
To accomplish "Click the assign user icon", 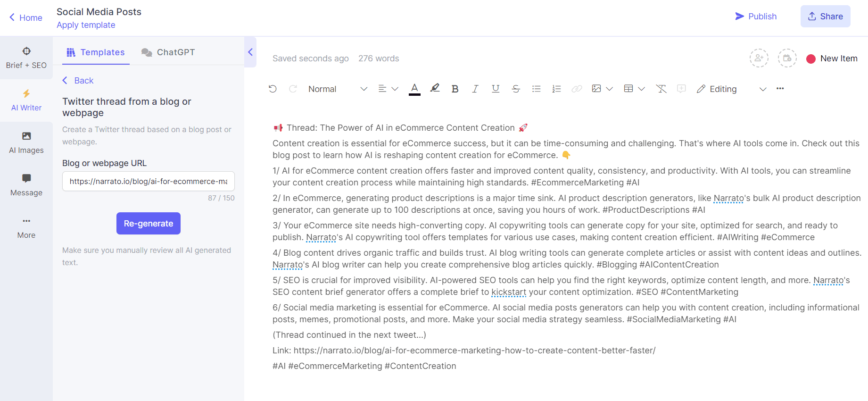I will coord(759,58).
